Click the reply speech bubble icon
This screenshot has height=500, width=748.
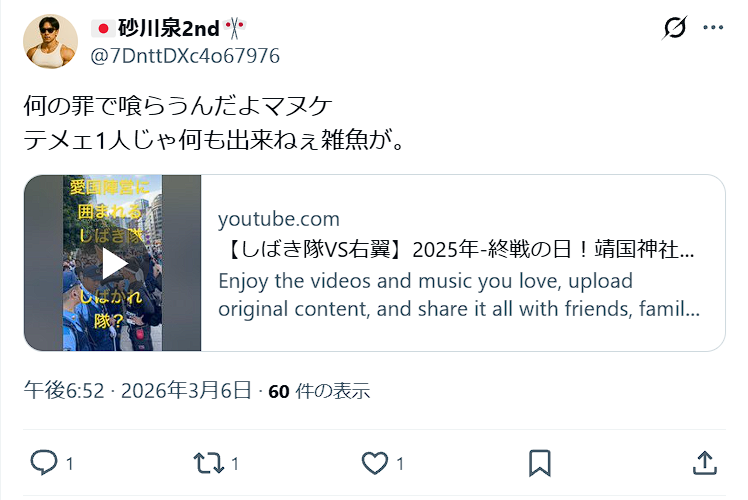(x=44, y=462)
